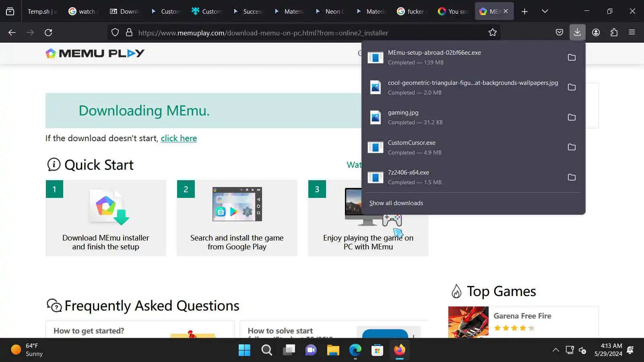This screenshot has width=644, height=362.
Task: Reload the current page
Action: coord(48,33)
